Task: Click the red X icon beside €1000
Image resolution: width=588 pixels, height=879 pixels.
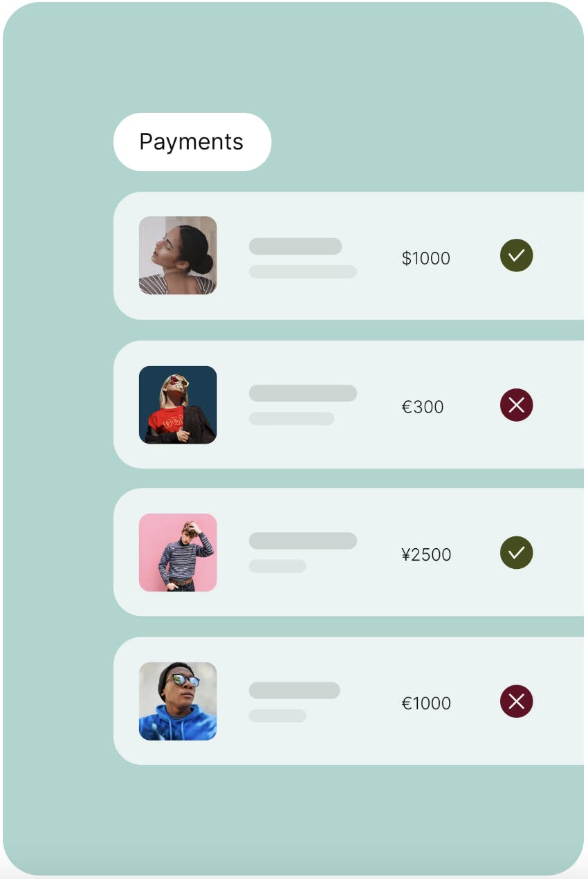Action: point(516,701)
